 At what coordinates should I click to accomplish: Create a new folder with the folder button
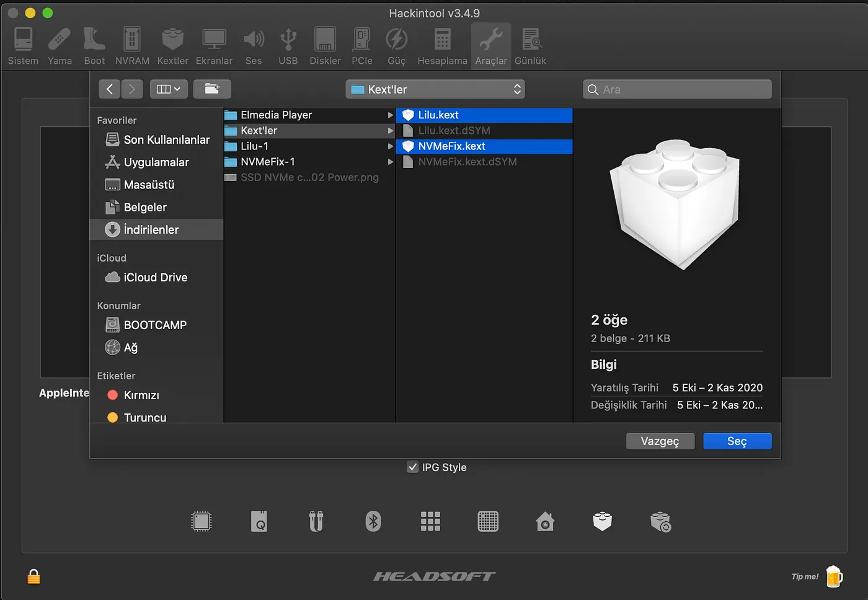[x=212, y=89]
